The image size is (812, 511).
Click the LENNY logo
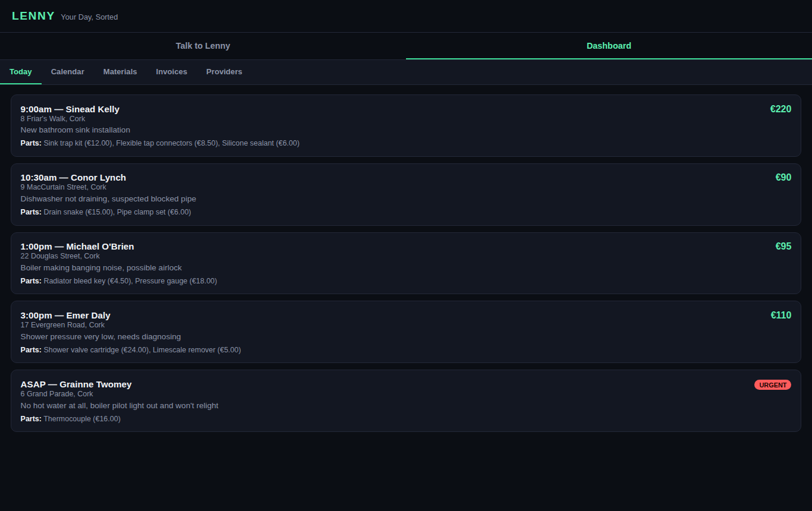click(x=33, y=16)
